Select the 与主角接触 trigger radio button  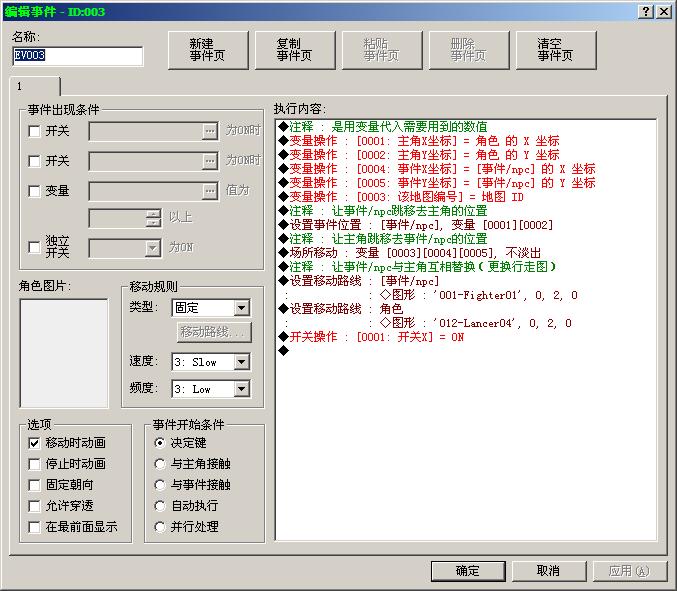[x=160, y=464]
